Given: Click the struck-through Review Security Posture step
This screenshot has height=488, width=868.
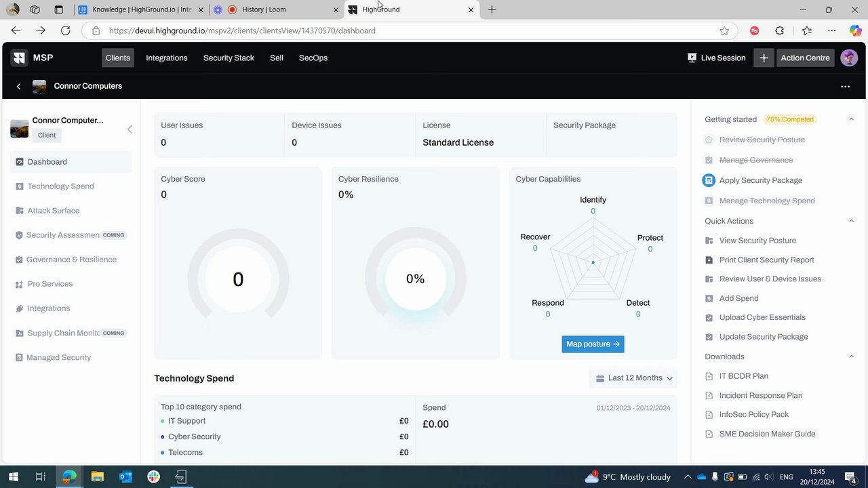Looking at the screenshot, I should [x=762, y=140].
